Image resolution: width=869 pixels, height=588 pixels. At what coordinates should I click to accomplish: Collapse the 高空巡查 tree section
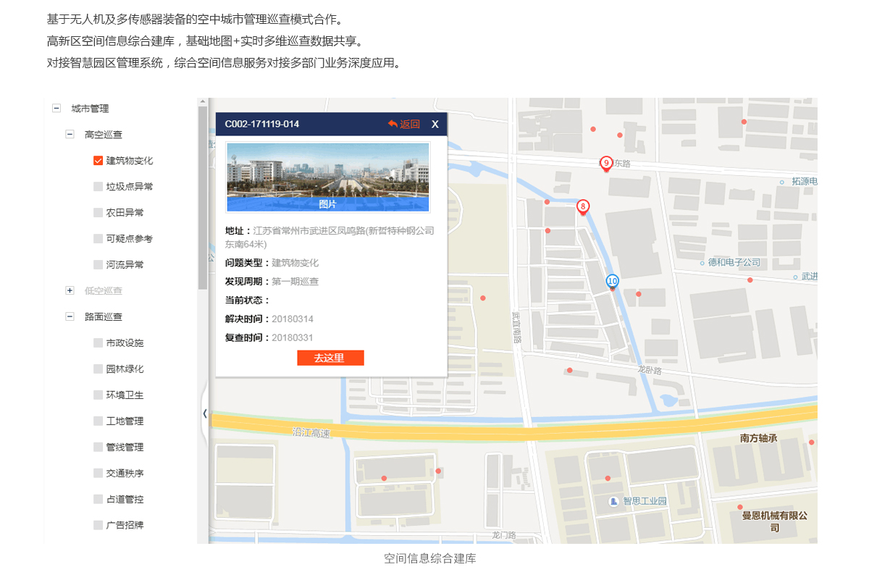(x=70, y=135)
